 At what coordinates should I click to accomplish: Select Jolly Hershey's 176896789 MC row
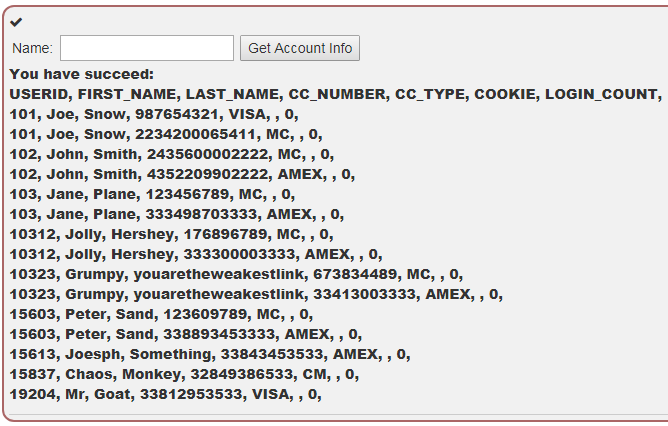click(172, 234)
